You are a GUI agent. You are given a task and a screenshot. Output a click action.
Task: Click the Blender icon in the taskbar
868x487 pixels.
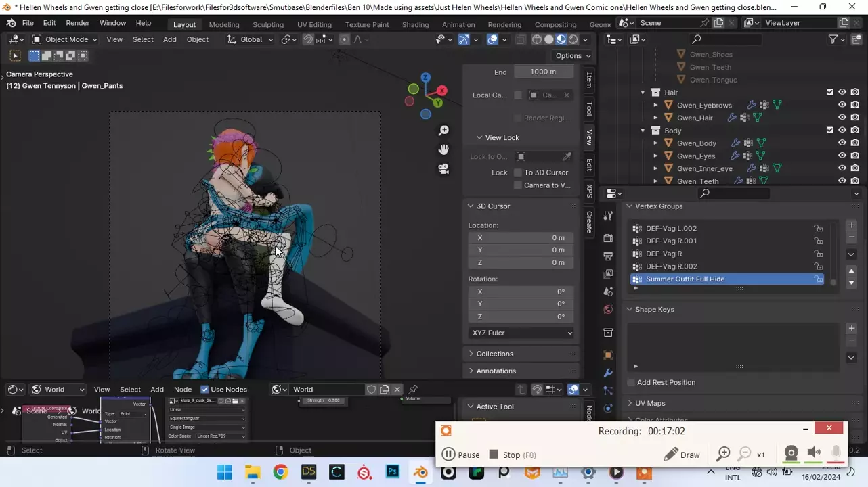[420, 472]
